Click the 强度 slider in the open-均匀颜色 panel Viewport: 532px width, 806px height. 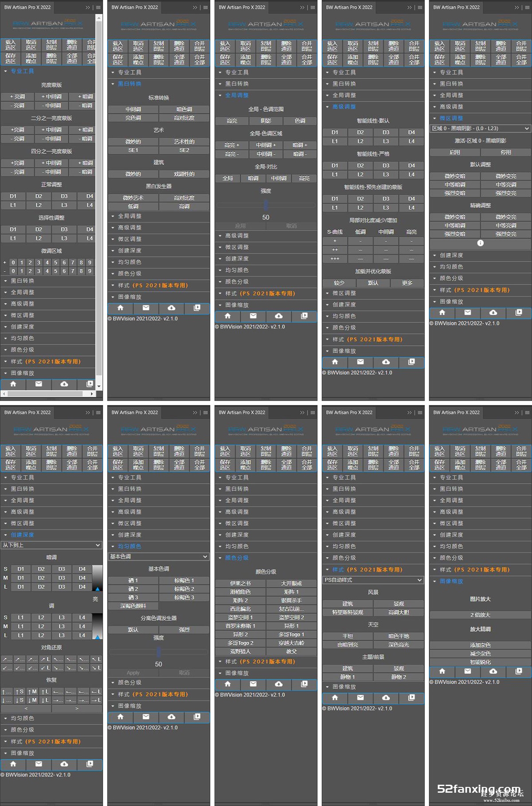[x=159, y=652]
